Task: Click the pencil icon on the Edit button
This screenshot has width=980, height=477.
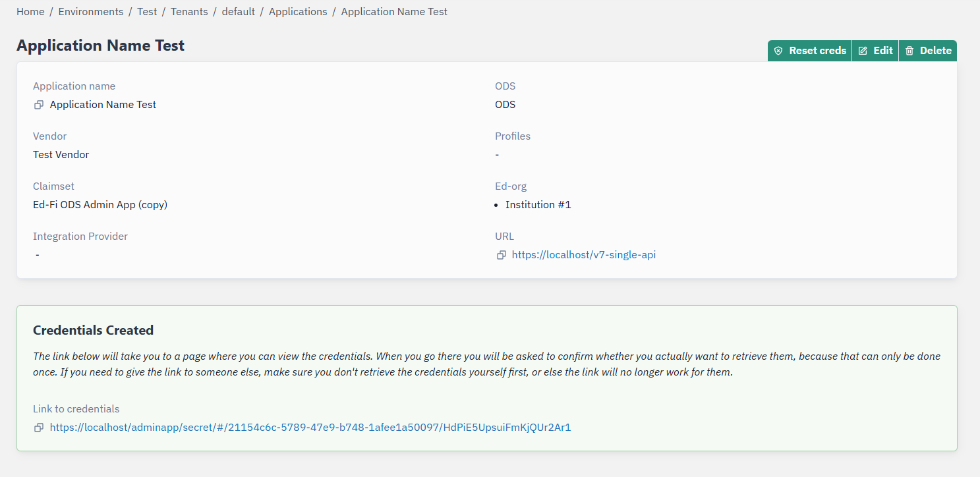Action: (x=862, y=50)
